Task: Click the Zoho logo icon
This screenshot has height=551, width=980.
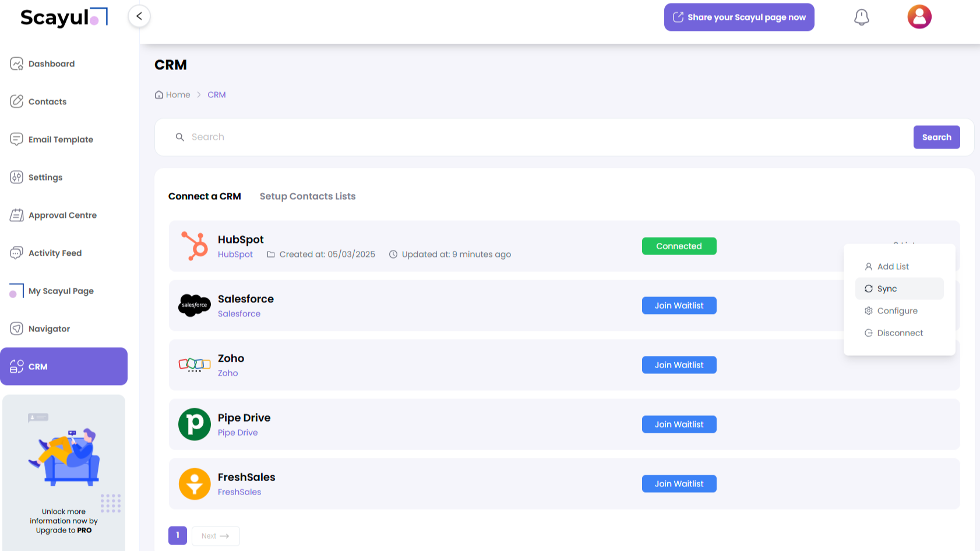Action: point(194,365)
